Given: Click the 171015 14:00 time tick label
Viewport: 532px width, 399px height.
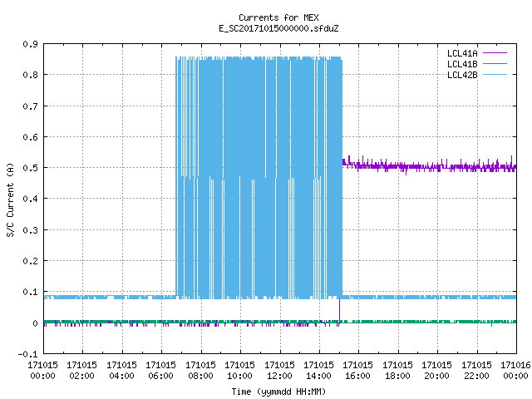Looking at the screenshot, I should coord(319,371).
